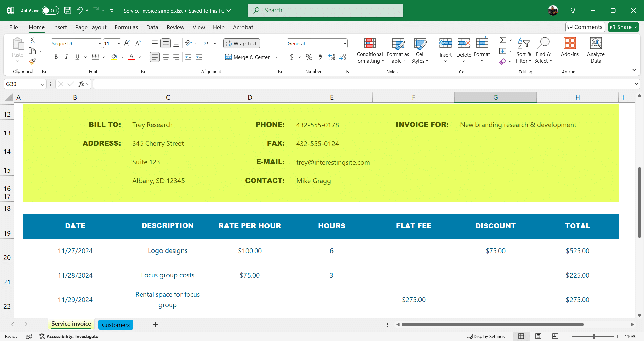This screenshot has height=341, width=644.
Task: Apply bold formatting from the Font group
Action: click(56, 57)
